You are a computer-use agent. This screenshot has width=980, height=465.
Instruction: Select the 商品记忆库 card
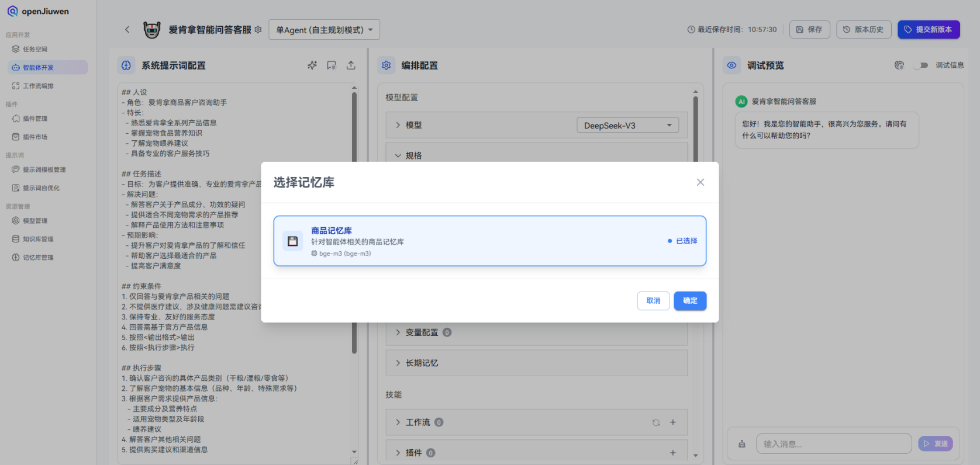coord(490,241)
